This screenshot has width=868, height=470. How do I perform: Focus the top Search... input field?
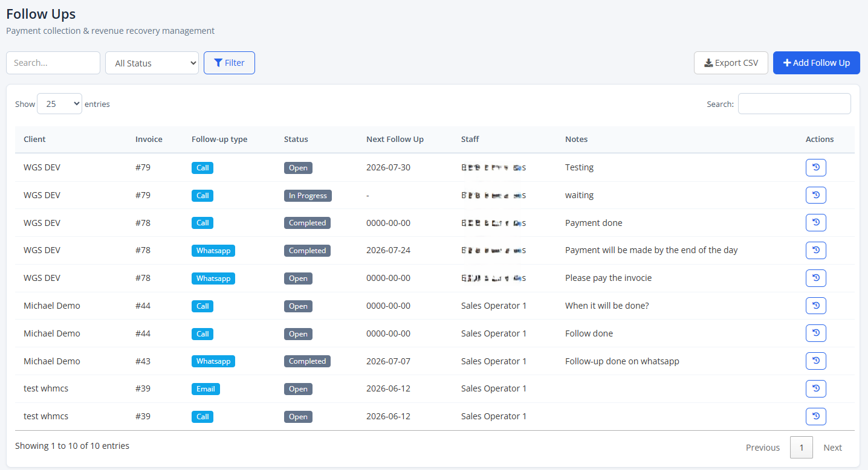[x=53, y=63]
